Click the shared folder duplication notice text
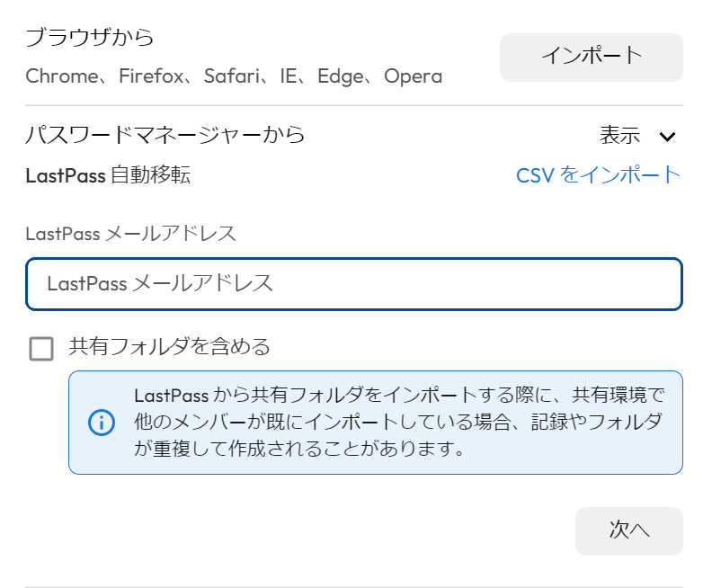Image resolution: width=712 pixels, height=588 pixels. point(399,423)
